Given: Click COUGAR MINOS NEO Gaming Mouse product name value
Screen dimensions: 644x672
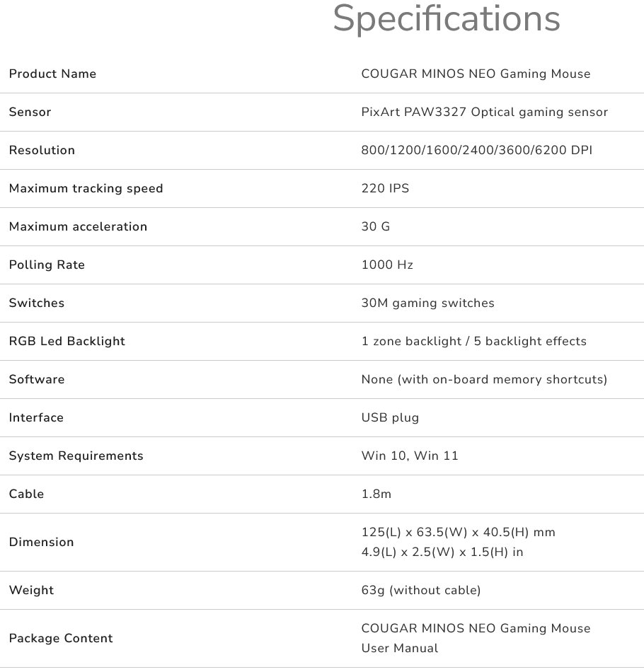Looking at the screenshot, I should [476, 74].
